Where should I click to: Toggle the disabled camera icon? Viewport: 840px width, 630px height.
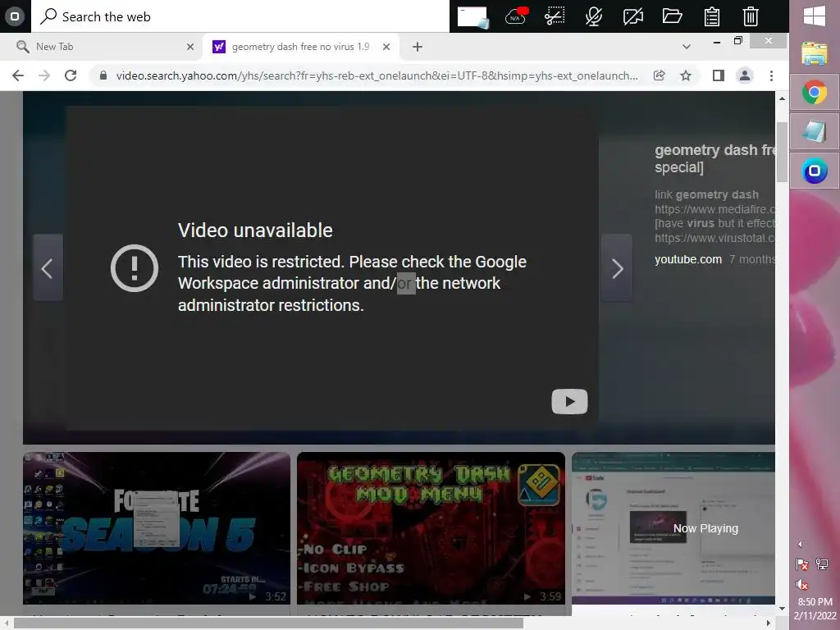tap(632, 16)
